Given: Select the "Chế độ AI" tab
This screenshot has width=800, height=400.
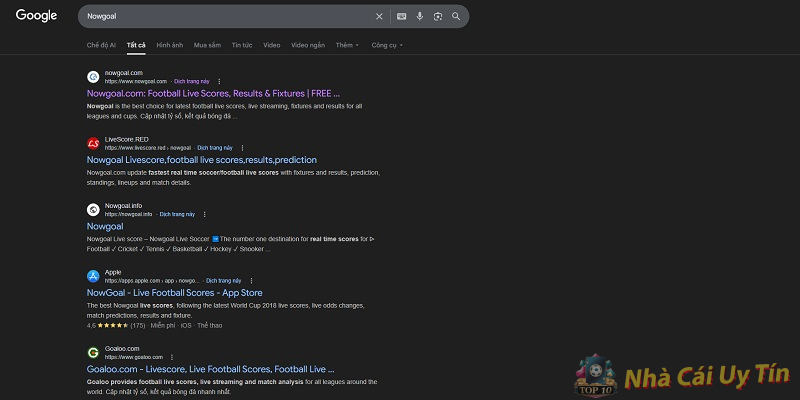Looking at the screenshot, I should pyautogui.click(x=101, y=45).
